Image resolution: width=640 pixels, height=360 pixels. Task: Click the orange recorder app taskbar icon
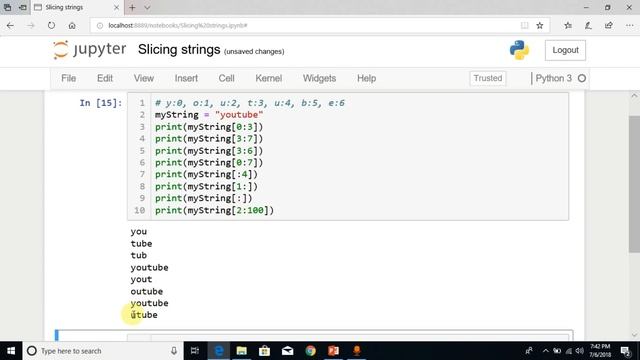357,351
